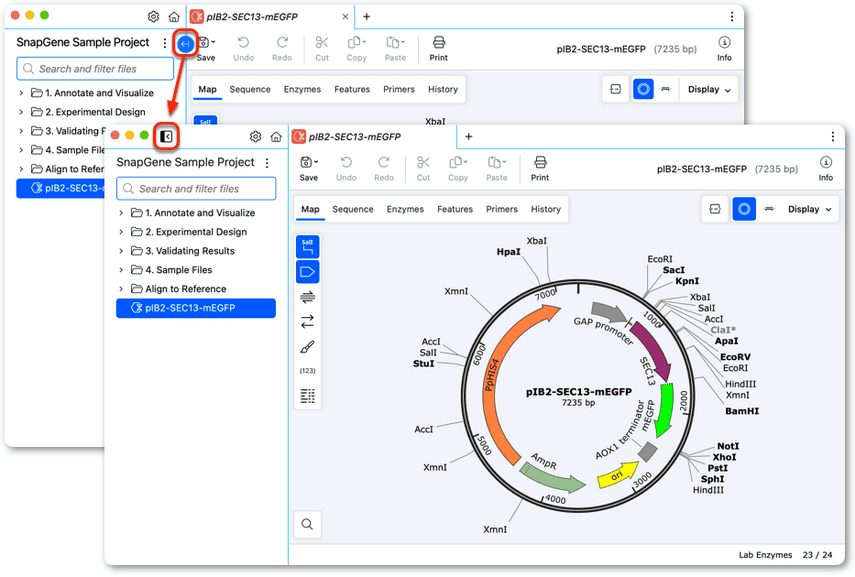Click Paste in front window toolbar

point(497,168)
